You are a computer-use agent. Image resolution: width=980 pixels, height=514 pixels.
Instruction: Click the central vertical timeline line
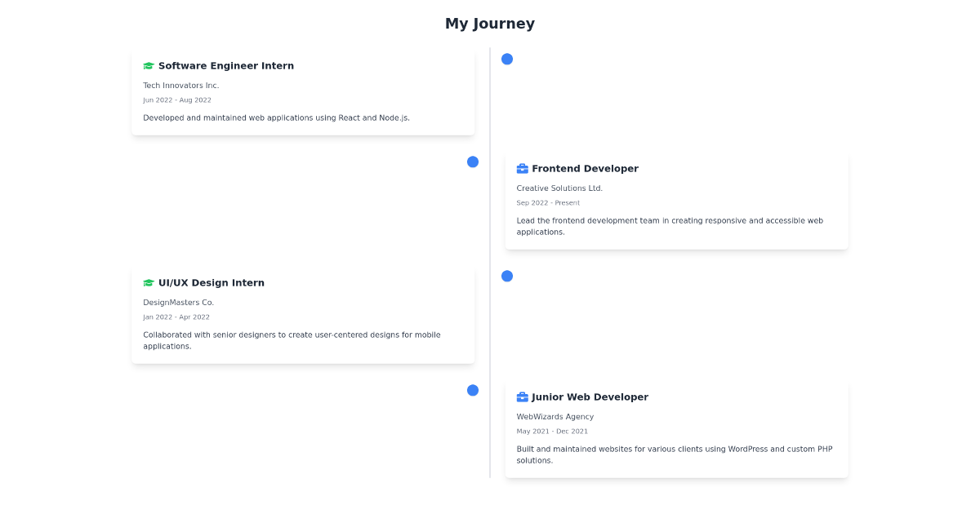[490, 261]
